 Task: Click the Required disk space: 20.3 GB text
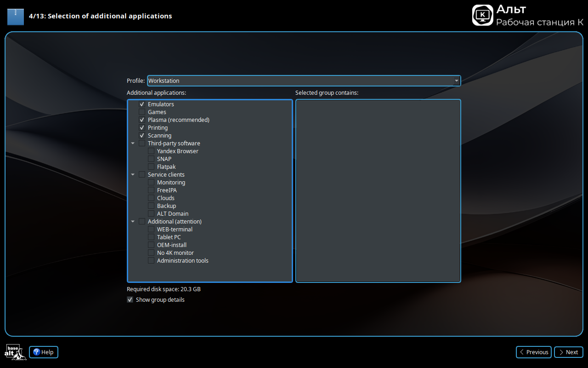[164, 289]
